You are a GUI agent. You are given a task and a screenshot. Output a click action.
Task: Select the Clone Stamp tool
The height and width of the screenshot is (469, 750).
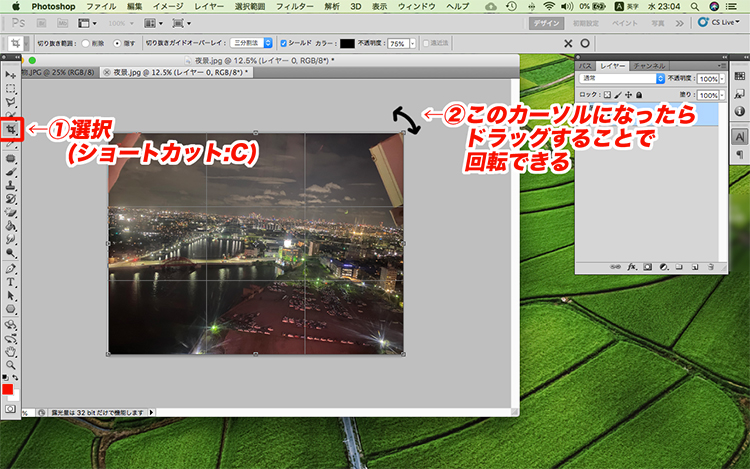pos(11,185)
